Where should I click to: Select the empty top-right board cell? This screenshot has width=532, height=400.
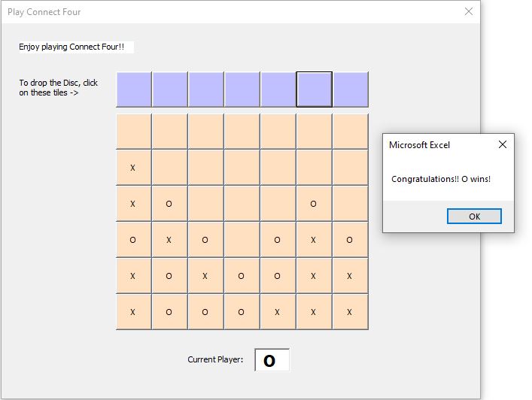point(351,132)
